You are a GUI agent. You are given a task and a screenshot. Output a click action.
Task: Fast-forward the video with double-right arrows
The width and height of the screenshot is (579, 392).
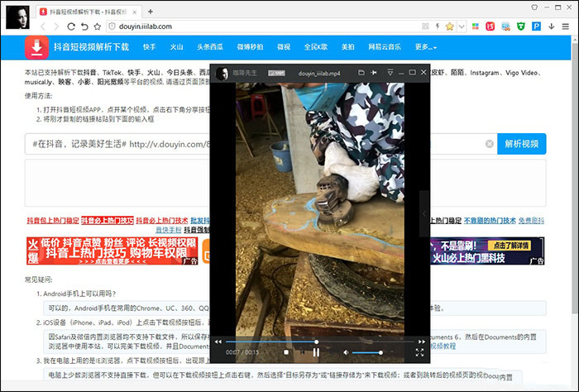pos(421,342)
